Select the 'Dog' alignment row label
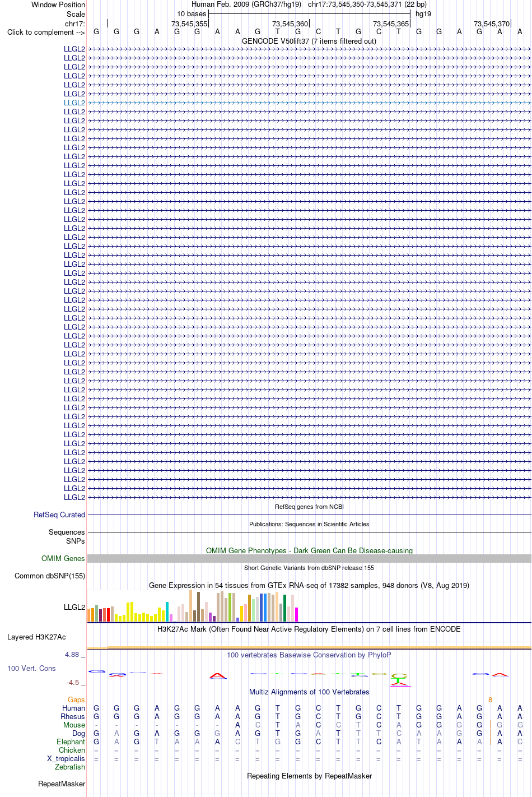 click(78, 733)
